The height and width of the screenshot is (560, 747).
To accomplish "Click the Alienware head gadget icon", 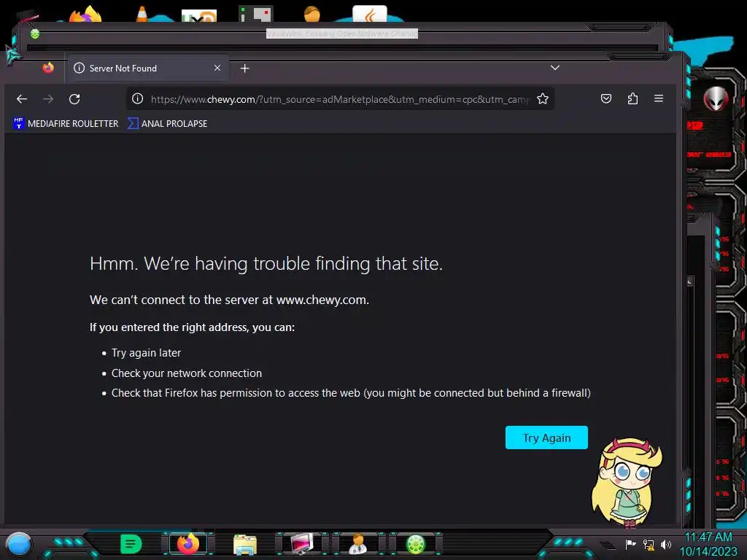I will [716, 99].
